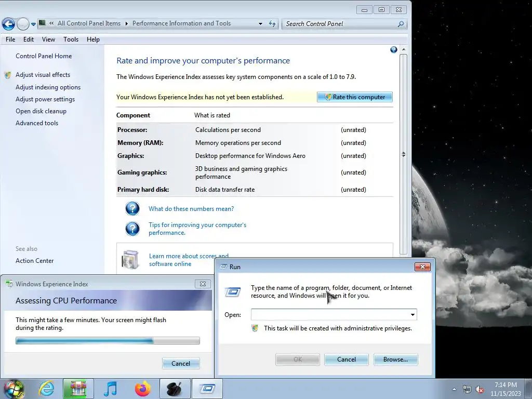Image resolution: width=532 pixels, height=399 pixels.
Task: Click the muted volume tray icon
Action: (x=480, y=390)
